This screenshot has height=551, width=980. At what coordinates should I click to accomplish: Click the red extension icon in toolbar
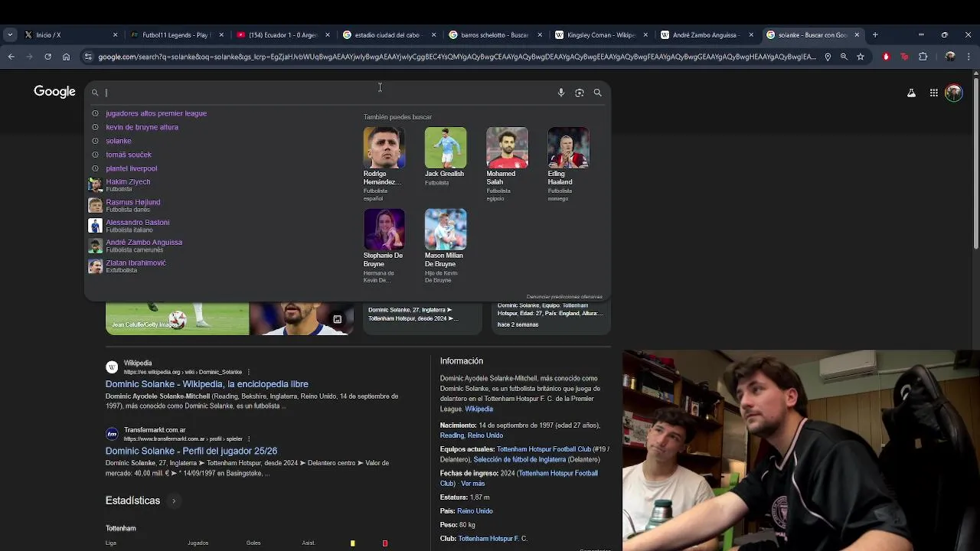(x=886, y=57)
